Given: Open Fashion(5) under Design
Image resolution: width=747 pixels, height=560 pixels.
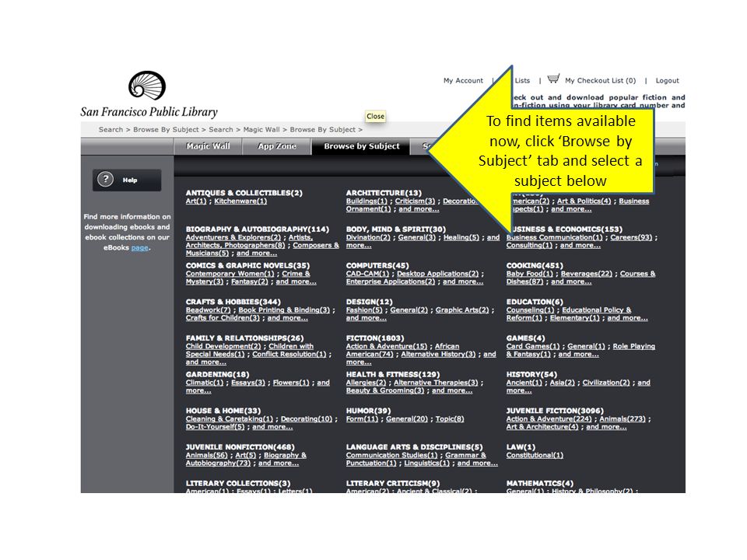Looking at the screenshot, I should (x=364, y=310).
